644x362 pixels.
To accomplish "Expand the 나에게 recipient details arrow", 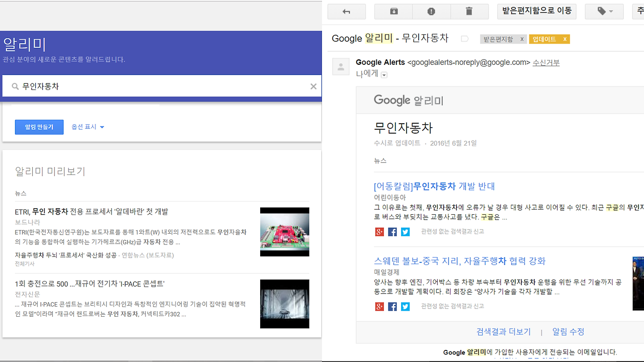I will pyautogui.click(x=384, y=74).
